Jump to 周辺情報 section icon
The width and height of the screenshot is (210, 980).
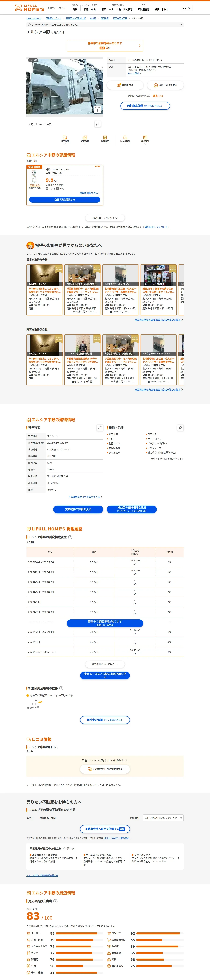(145, 139)
